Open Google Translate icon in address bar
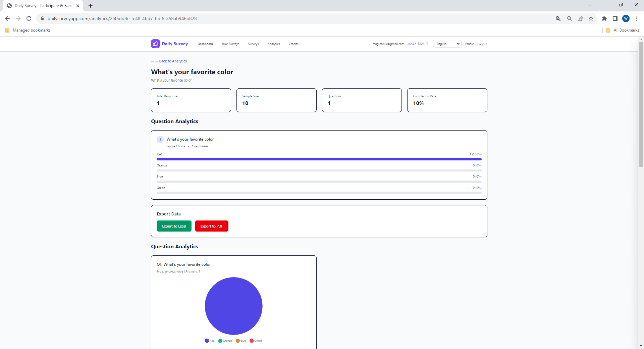 pyautogui.click(x=559, y=18)
